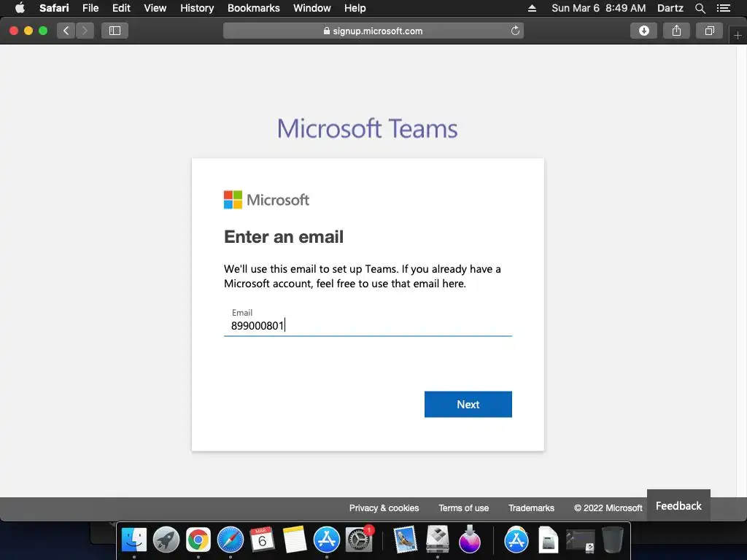Open the Edit menu
This screenshot has height=560, width=747.
coord(121,8)
